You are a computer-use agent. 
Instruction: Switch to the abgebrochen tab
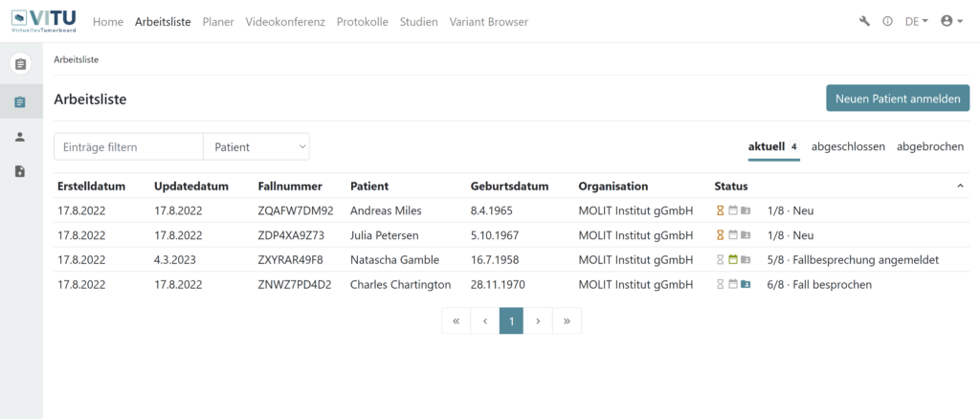[x=930, y=146]
